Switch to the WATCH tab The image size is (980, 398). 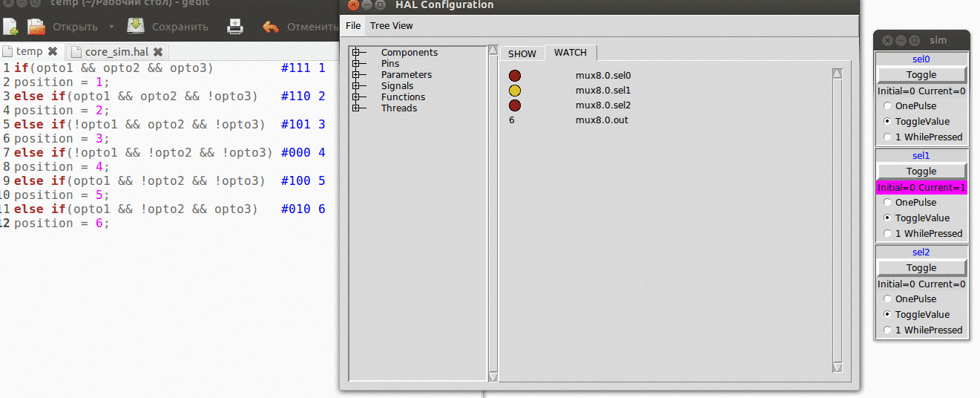tap(570, 53)
